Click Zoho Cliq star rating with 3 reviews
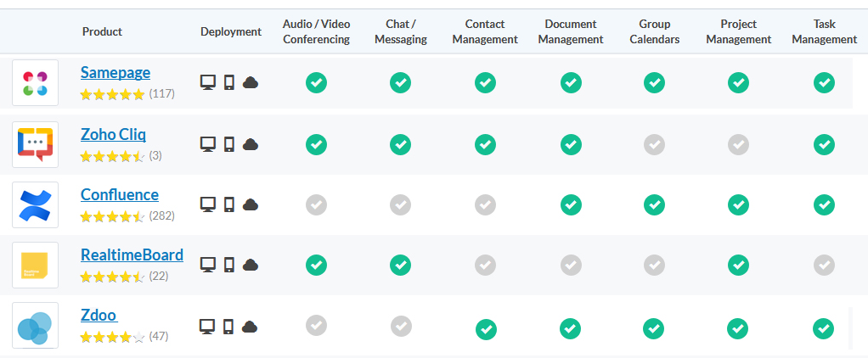The height and width of the screenshot is (358, 868). (x=112, y=156)
